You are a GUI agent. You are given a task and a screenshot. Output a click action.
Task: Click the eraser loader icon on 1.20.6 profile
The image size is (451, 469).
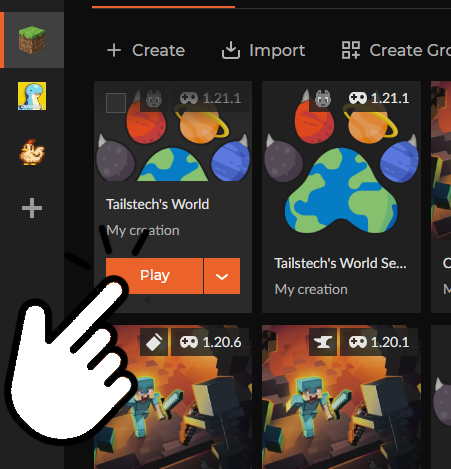click(154, 342)
